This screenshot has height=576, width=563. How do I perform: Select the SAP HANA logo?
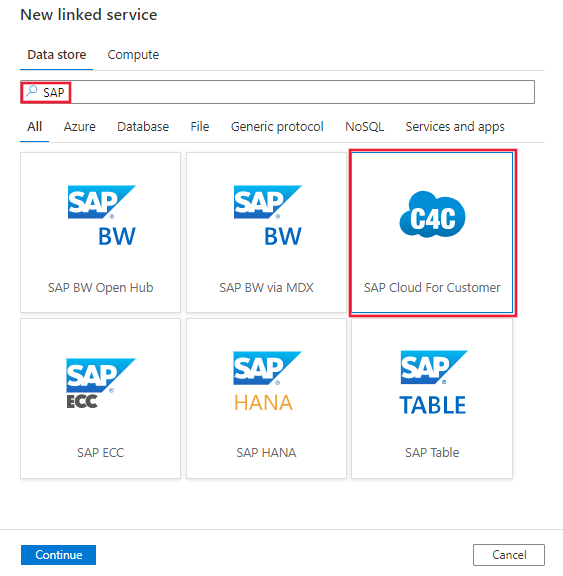(267, 381)
